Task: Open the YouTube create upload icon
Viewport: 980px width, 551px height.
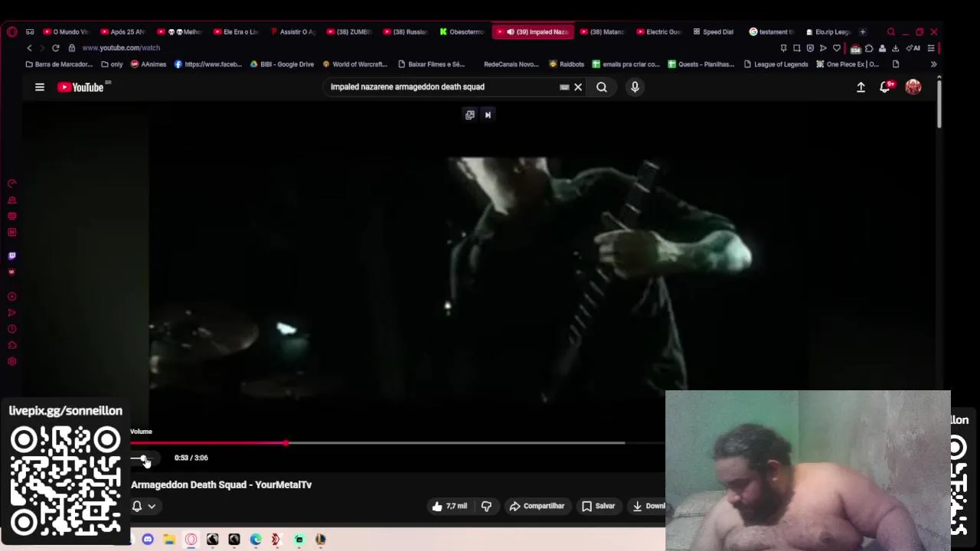Action: (x=861, y=87)
